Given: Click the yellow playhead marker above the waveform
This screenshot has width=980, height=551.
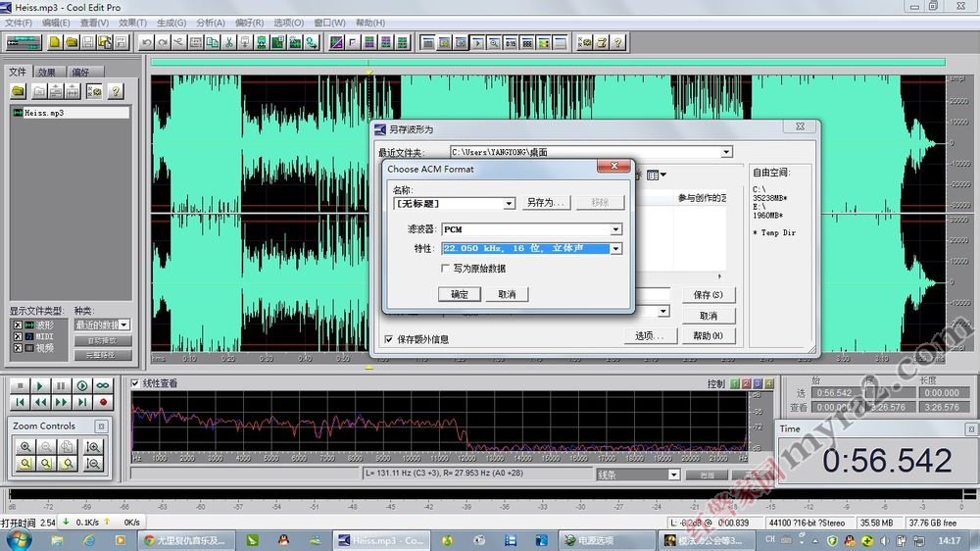Looking at the screenshot, I should coord(368,73).
